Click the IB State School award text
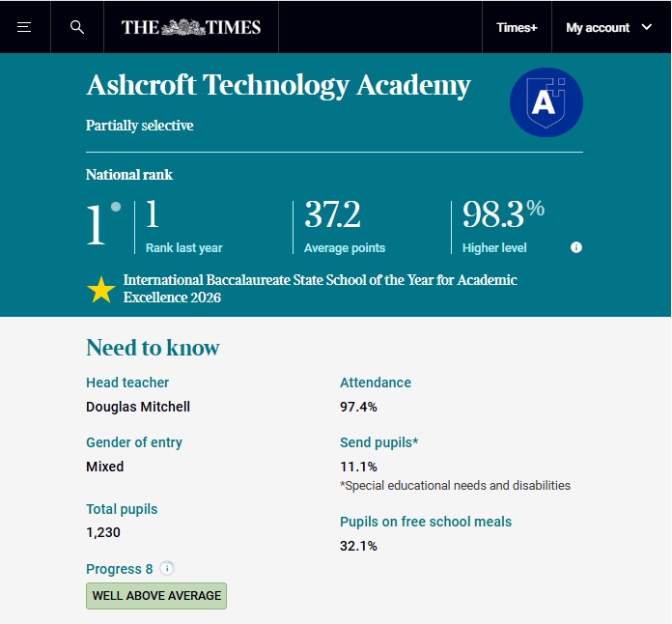672x624 pixels. tap(321, 289)
